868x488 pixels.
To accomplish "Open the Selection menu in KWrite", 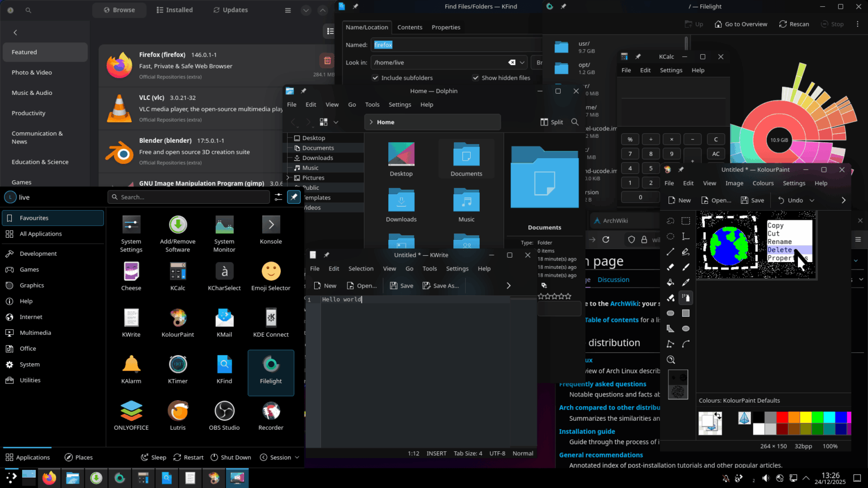I will click(x=361, y=269).
